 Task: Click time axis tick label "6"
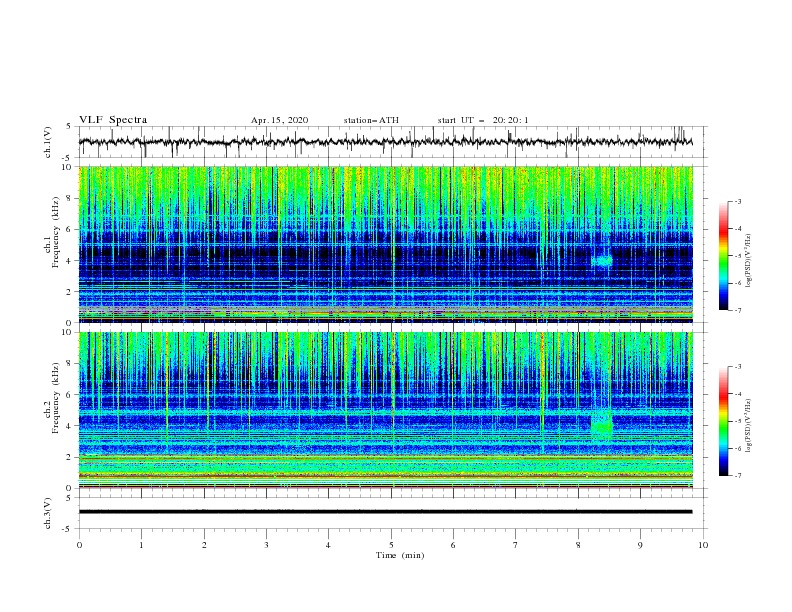454,545
